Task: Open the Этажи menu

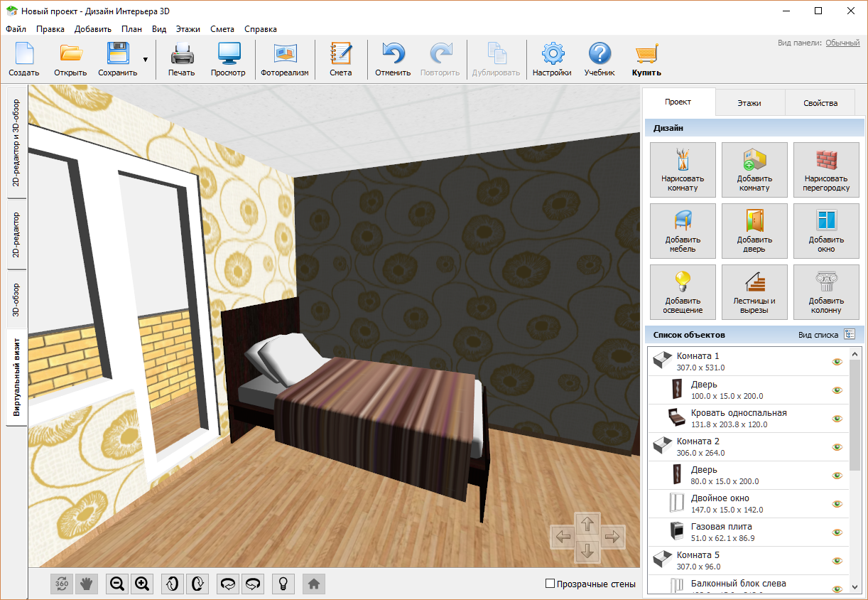Action: [x=188, y=29]
